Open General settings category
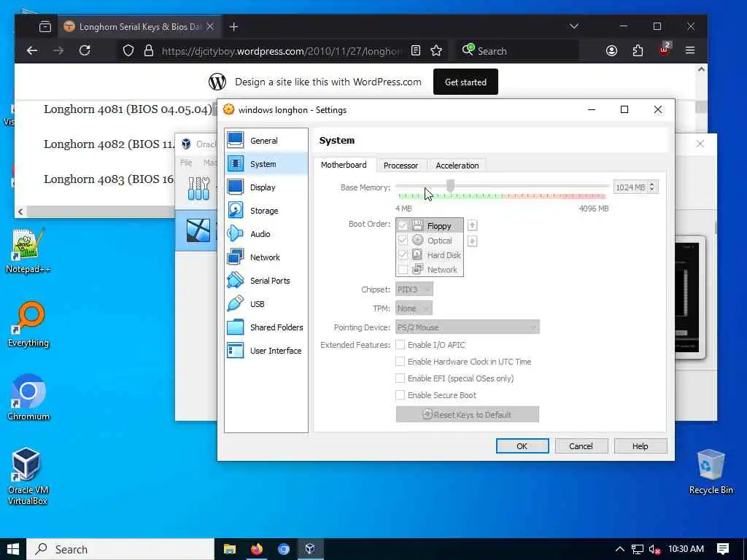The image size is (747, 560). pos(266,141)
